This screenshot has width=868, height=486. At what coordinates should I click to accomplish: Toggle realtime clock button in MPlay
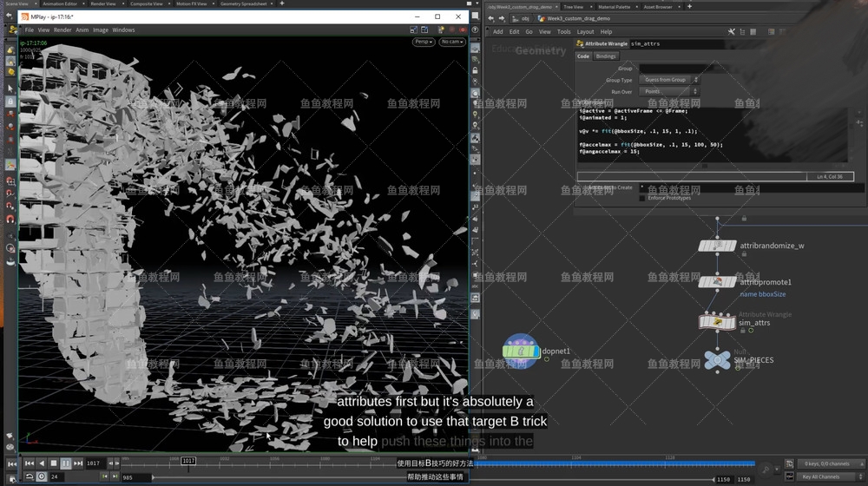pos(42,476)
